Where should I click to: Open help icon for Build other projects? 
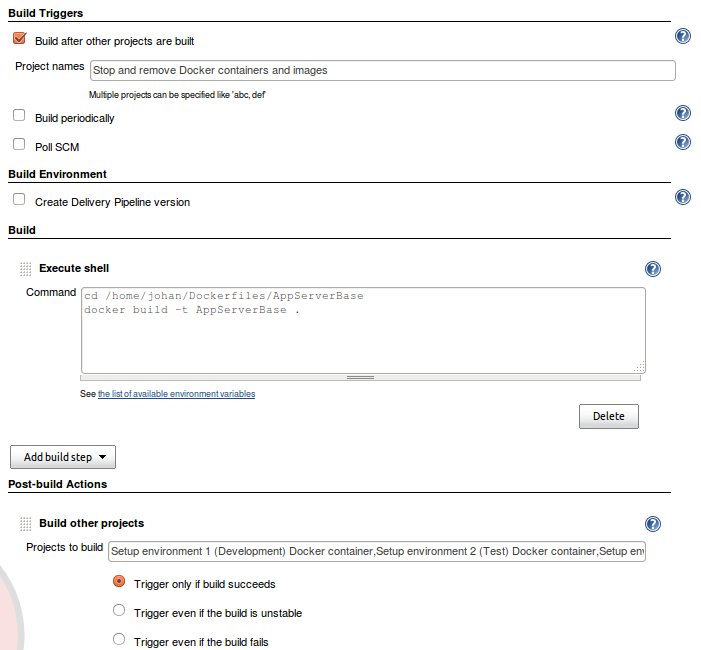click(653, 523)
